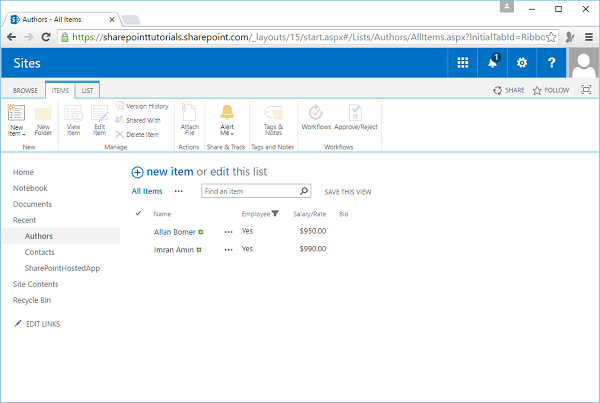Open the notifications bell icon
This screenshot has width=600, height=403.
(x=494, y=63)
